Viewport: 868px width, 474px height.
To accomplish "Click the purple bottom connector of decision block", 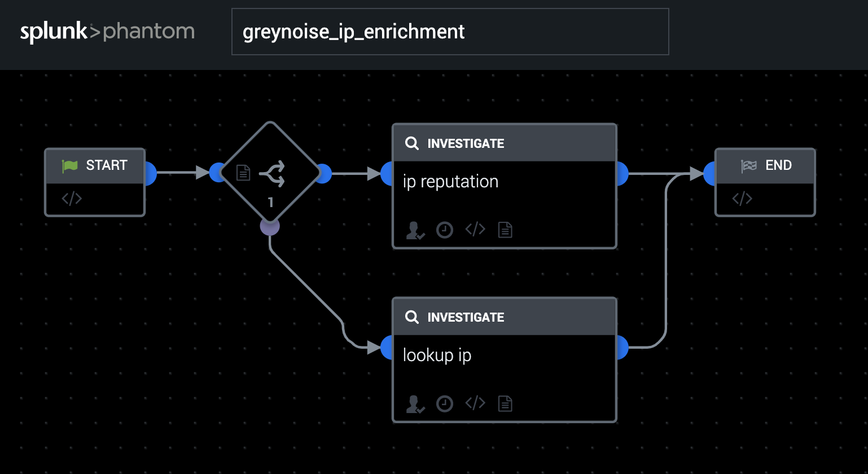I will (270, 227).
